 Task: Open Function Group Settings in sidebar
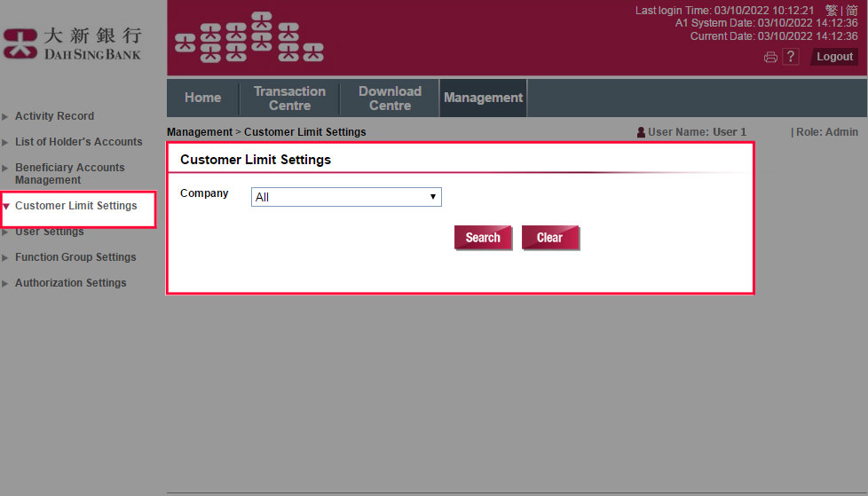tap(75, 257)
